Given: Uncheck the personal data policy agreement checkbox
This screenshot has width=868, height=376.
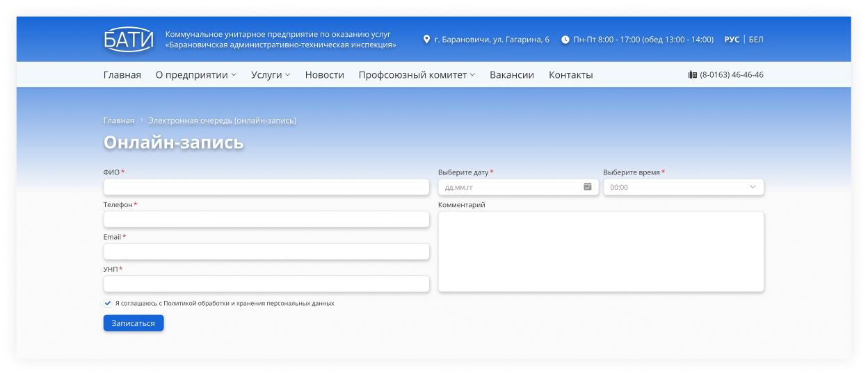Looking at the screenshot, I should (x=108, y=304).
